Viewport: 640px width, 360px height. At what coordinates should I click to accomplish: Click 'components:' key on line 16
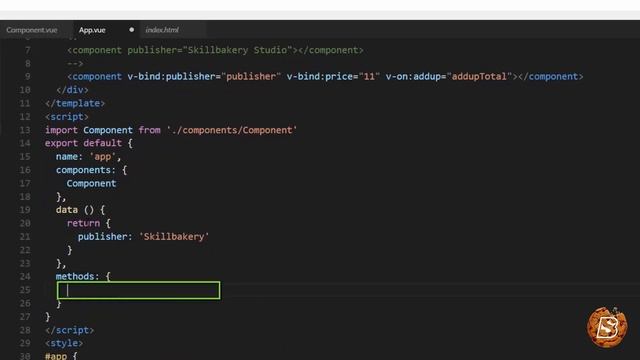pyautogui.click(x=86, y=170)
